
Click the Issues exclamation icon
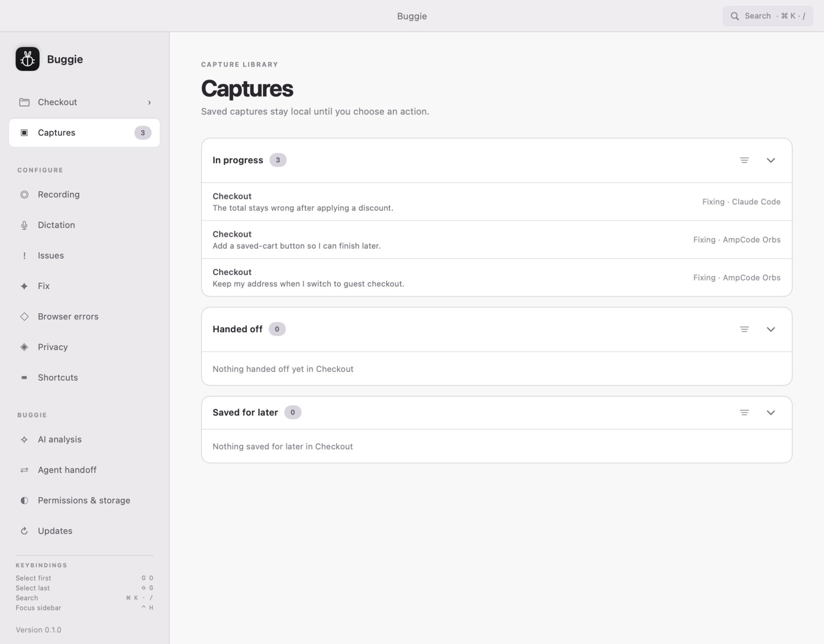(x=24, y=256)
